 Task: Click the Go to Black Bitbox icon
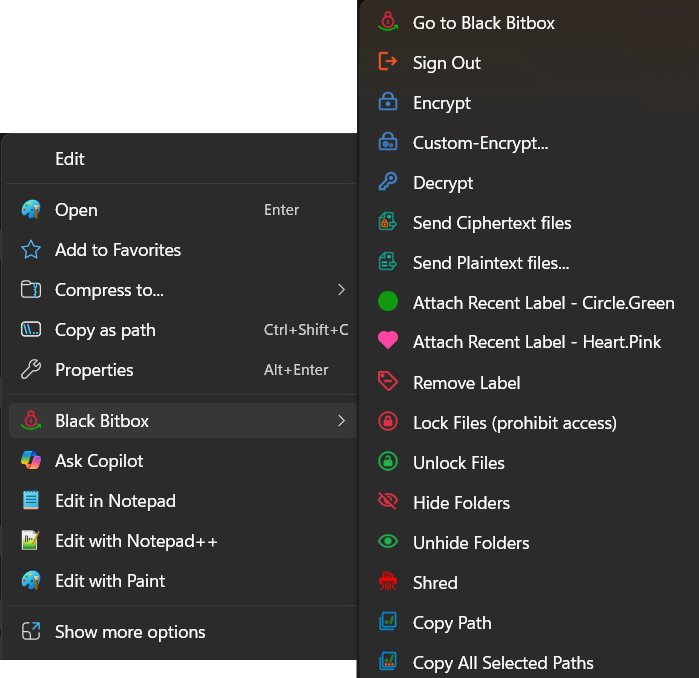388,21
